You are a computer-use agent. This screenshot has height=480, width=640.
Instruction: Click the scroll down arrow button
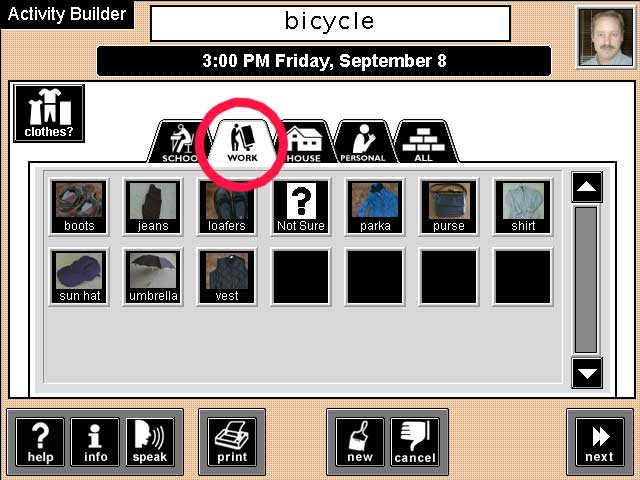pos(587,373)
